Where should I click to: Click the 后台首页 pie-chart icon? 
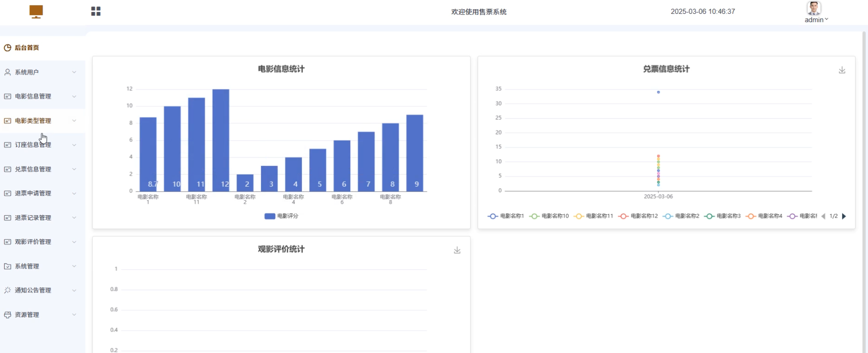[x=7, y=48]
